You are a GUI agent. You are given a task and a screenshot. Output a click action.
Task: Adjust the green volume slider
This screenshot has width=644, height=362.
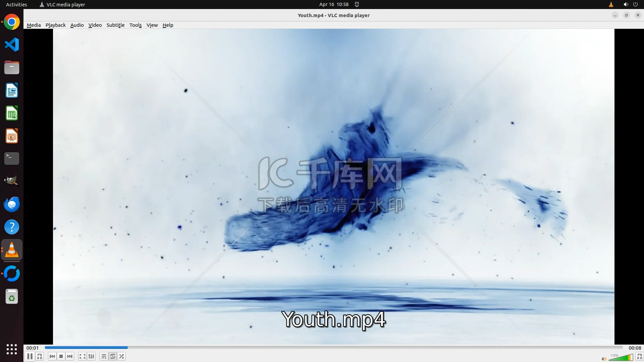621,358
